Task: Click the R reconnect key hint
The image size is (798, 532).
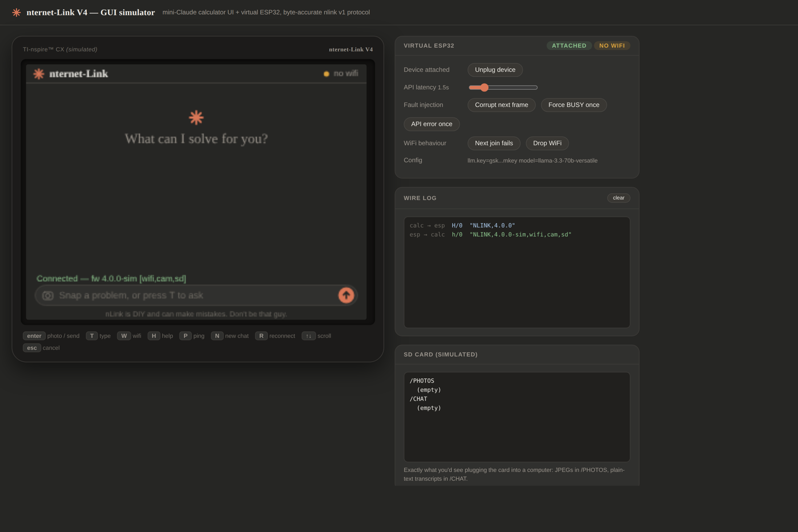Action: tap(275, 336)
